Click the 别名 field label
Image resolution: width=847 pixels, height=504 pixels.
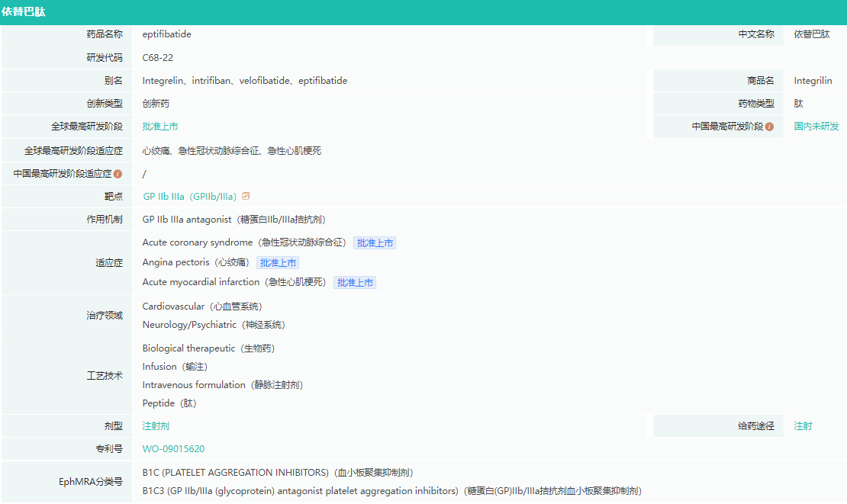(114, 80)
